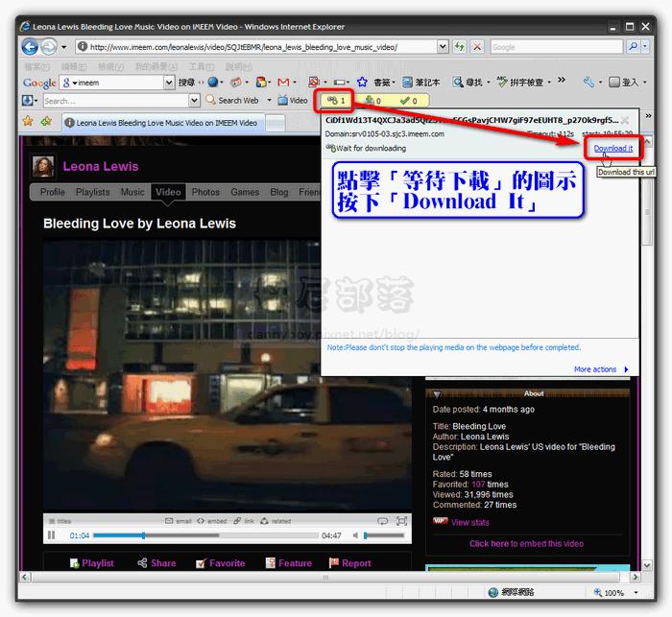Expand the Search... box dropdown arrow
This screenshot has width=672, height=617.
tap(194, 100)
